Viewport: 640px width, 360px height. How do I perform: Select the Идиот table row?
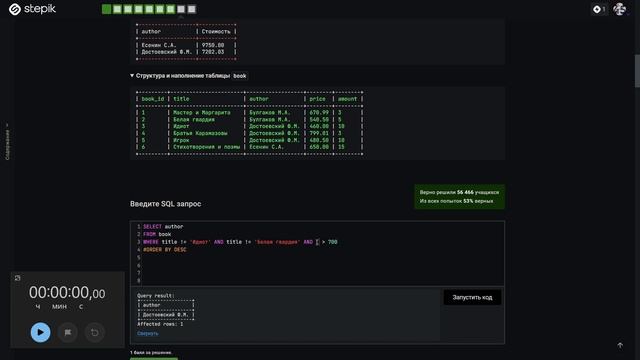[249, 126]
